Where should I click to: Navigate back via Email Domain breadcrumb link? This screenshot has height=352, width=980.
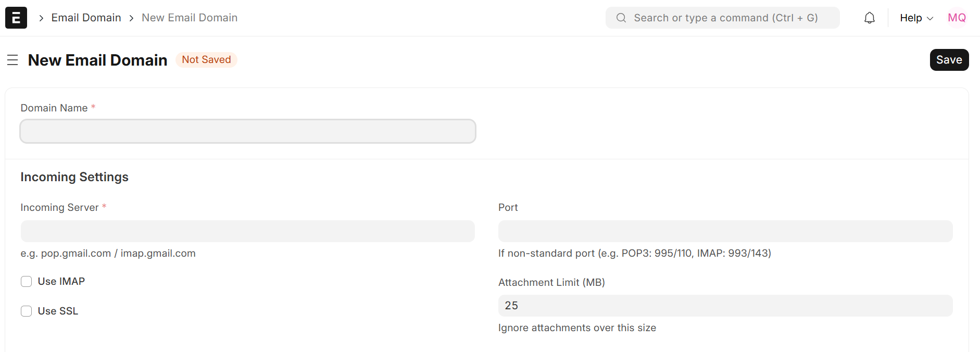[86, 17]
